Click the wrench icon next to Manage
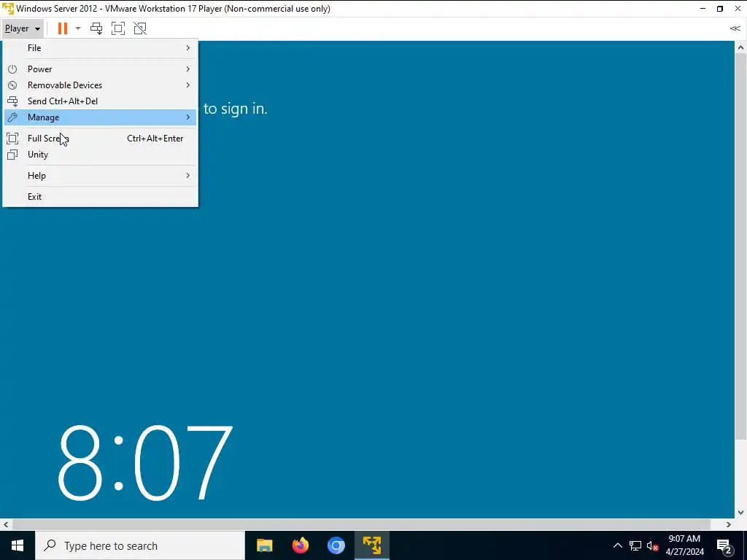 coord(12,117)
